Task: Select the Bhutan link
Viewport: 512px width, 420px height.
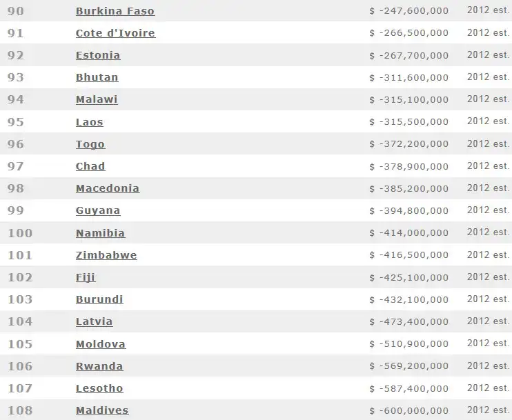Action: click(97, 77)
